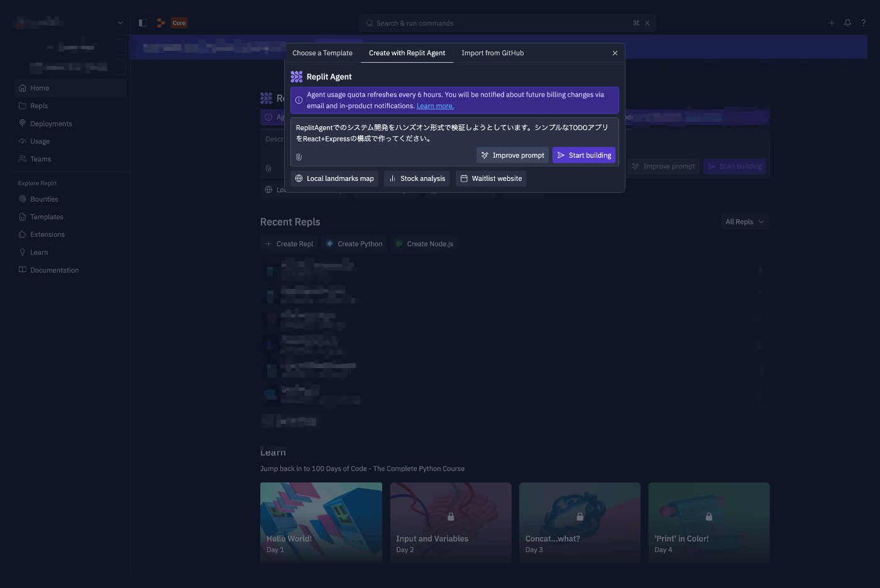This screenshot has width=880, height=588.
Task: Click the plus icon to create new
Action: [832, 23]
